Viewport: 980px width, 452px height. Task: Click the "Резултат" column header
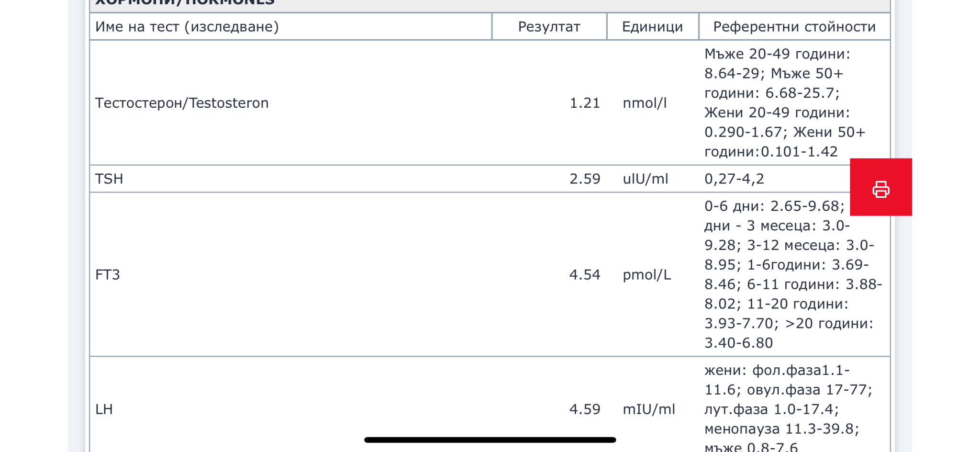coord(549,27)
